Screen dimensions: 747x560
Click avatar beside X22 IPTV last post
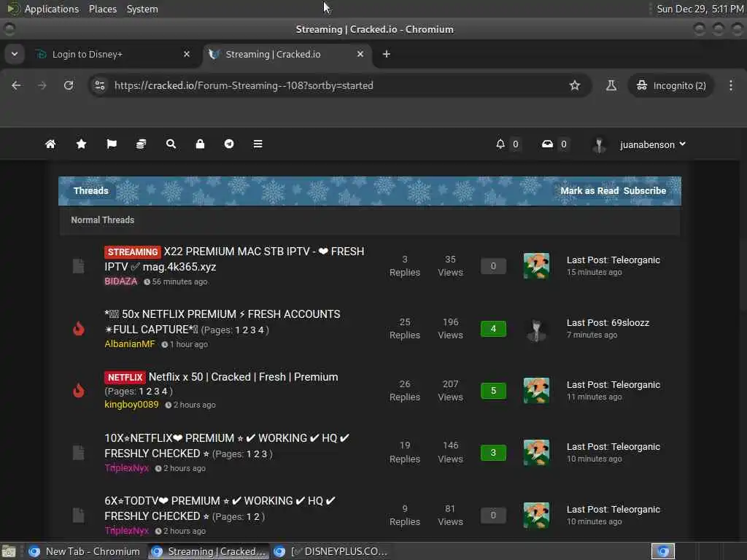tap(536, 265)
